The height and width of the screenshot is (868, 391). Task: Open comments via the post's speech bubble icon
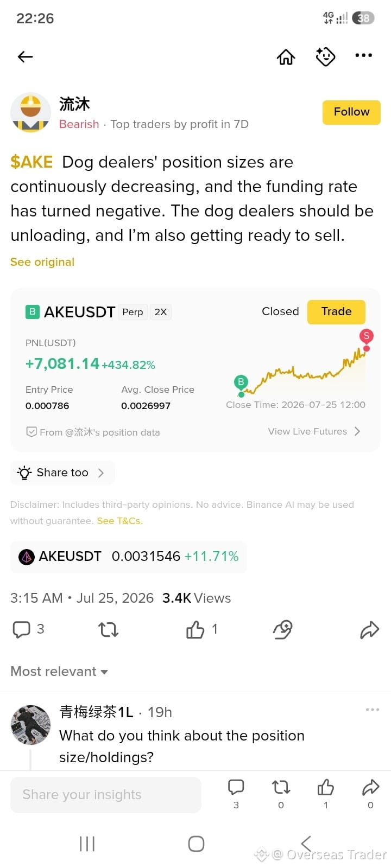pos(22,629)
